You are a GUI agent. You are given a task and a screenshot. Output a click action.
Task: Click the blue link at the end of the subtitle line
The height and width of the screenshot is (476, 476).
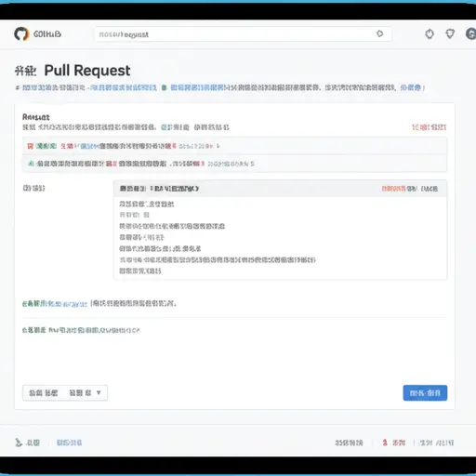[x=411, y=87]
